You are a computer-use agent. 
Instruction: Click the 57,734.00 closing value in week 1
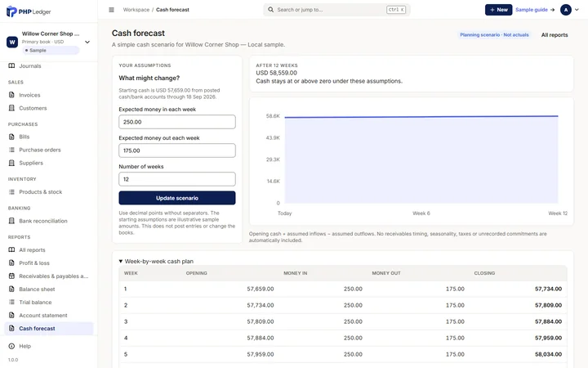coord(548,289)
